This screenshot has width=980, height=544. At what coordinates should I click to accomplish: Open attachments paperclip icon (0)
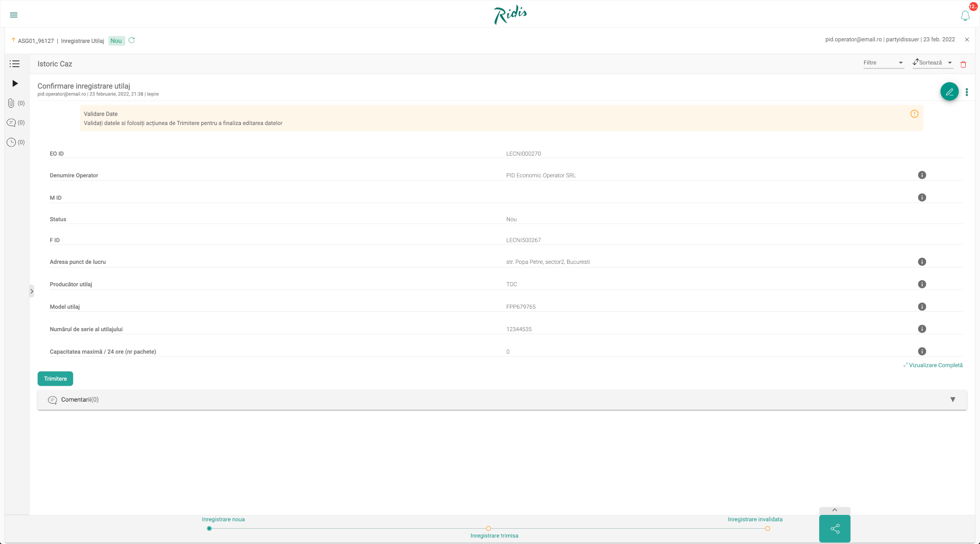coord(16,103)
